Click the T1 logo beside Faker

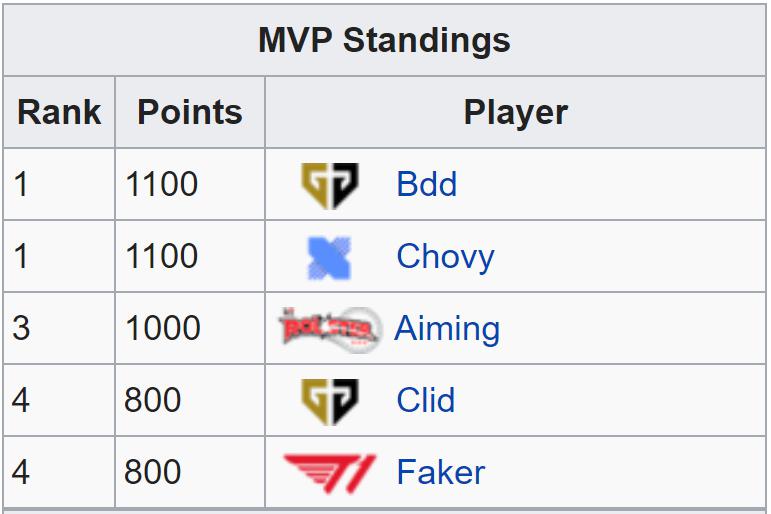[330, 473]
